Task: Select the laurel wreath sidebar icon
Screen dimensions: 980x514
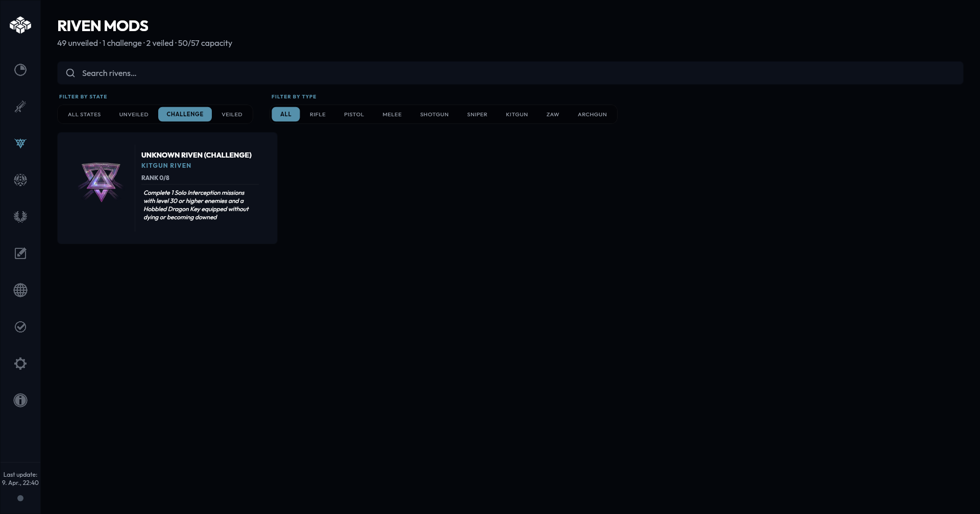Action: (20, 216)
